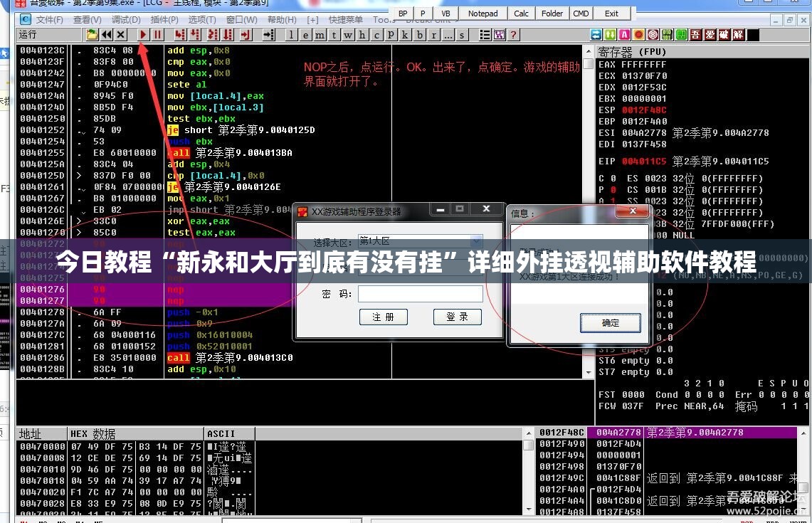Open Patches window with 'P' button
The width and height of the screenshot is (812, 523).
[x=391, y=35]
